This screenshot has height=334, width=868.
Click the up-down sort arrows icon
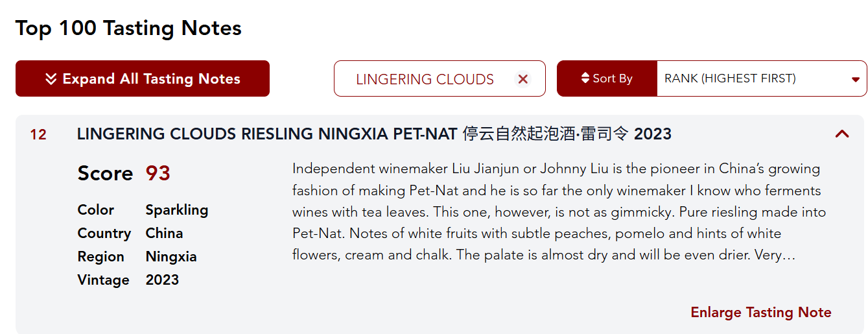(x=585, y=78)
